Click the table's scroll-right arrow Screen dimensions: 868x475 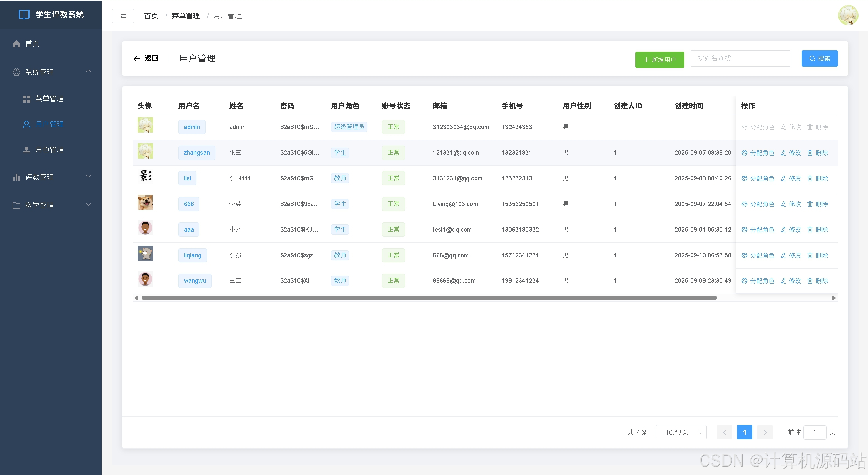coord(834,298)
